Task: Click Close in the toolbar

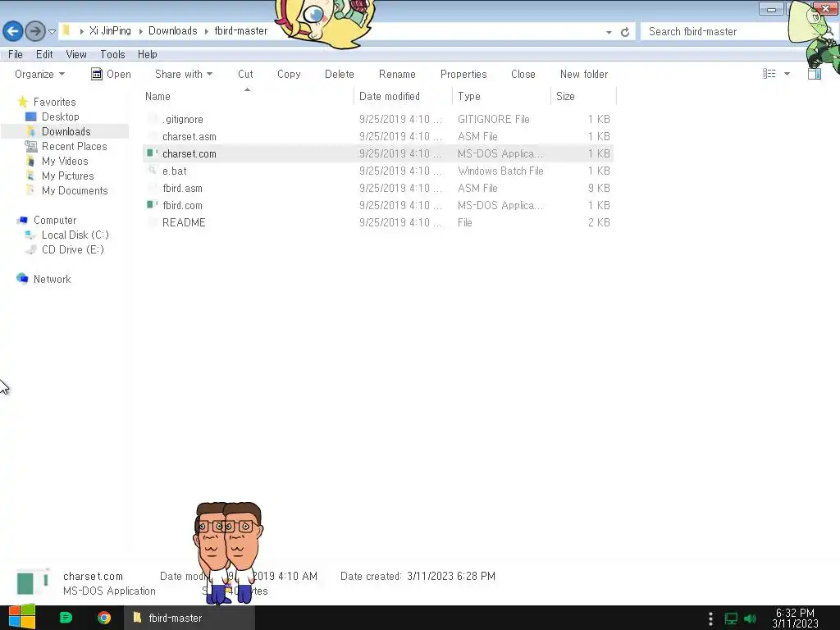Action: click(523, 74)
